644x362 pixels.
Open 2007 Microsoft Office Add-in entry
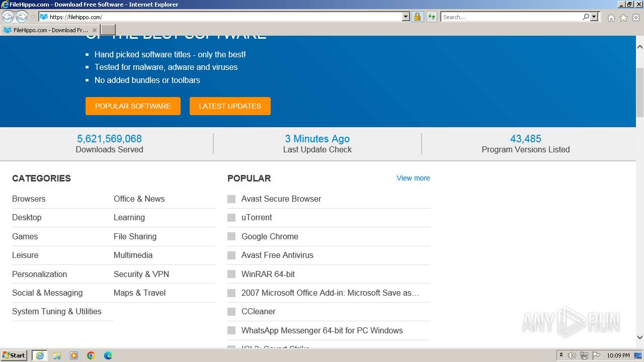[330, 293]
